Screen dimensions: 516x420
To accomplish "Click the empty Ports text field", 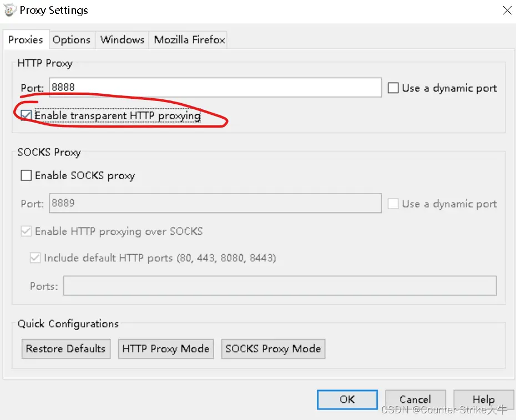I will point(280,286).
